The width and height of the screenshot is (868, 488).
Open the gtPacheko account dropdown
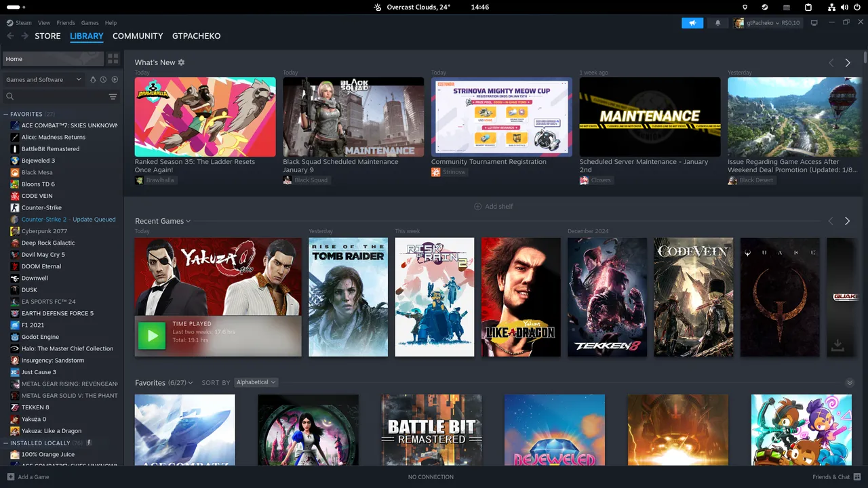coord(767,22)
